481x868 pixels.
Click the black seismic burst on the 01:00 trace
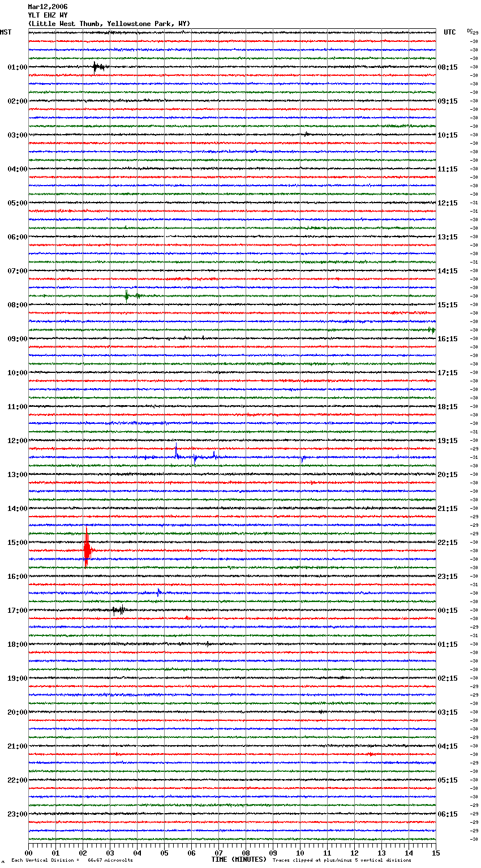pyautogui.click(x=97, y=67)
